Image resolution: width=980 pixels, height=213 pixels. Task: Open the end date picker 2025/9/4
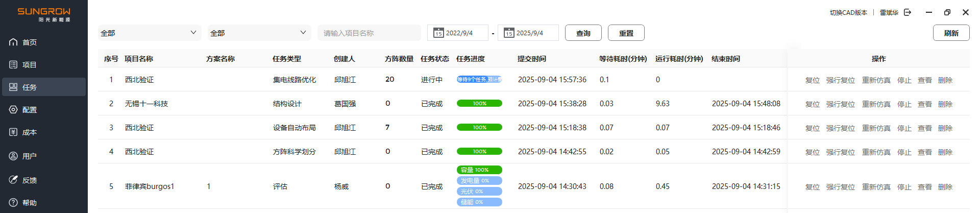point(528,33)
